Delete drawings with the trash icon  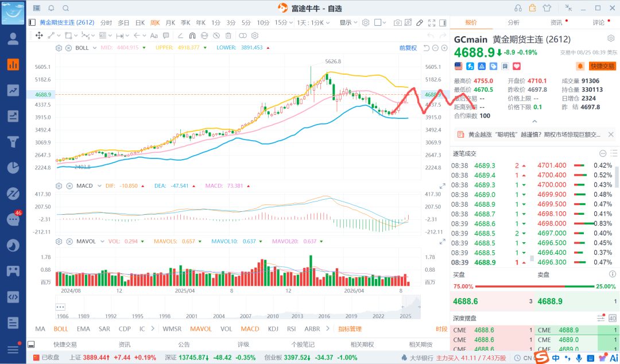click(228, 36)
